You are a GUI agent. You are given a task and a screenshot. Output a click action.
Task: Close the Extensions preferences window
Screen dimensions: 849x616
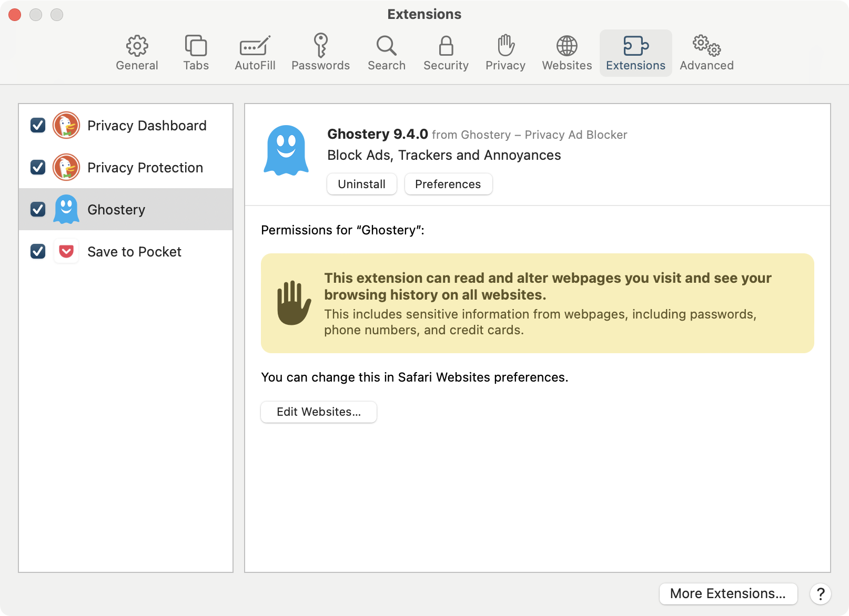point(15,15)
